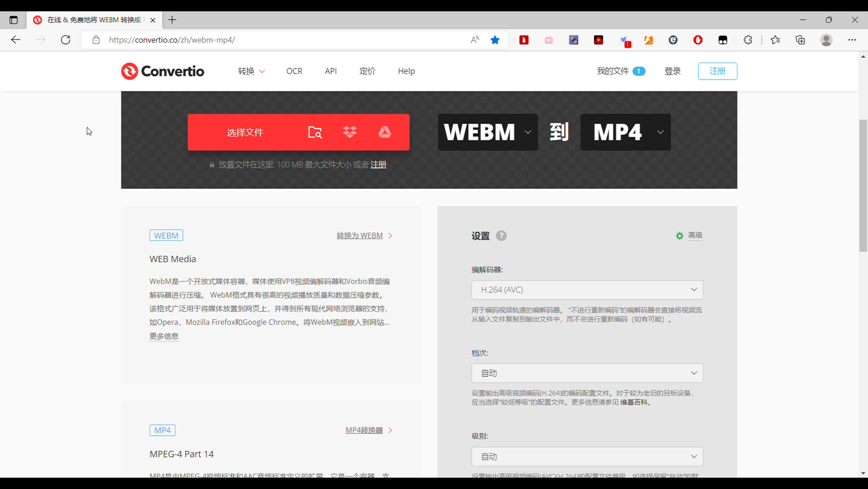Screen dimensions: 868x489
Task: Choose a file from Google Drive
Action: coord(385,132)
